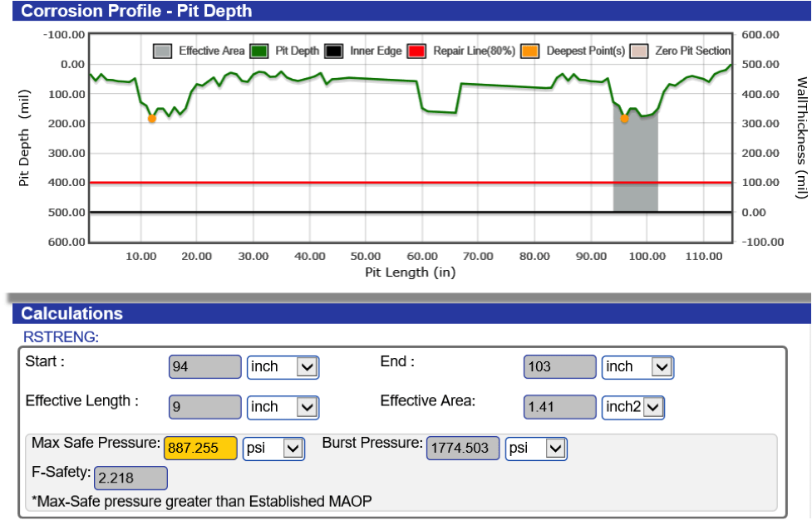
Task: Click the Max-Safe pressure greater than MAOP note
Action: coord(202,502)
